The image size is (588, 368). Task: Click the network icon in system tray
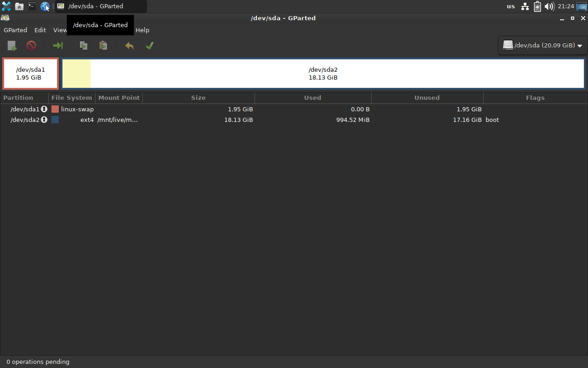tap(525, 6)
